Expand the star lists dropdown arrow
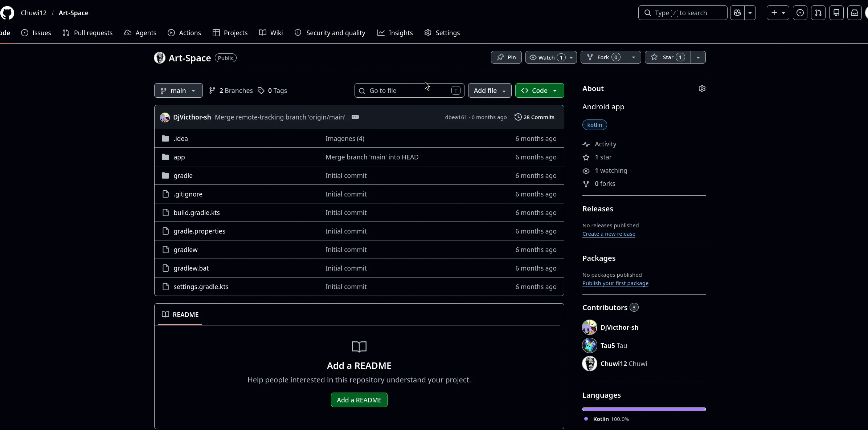This screenshot has height=430, width=868. pos(698,57)
